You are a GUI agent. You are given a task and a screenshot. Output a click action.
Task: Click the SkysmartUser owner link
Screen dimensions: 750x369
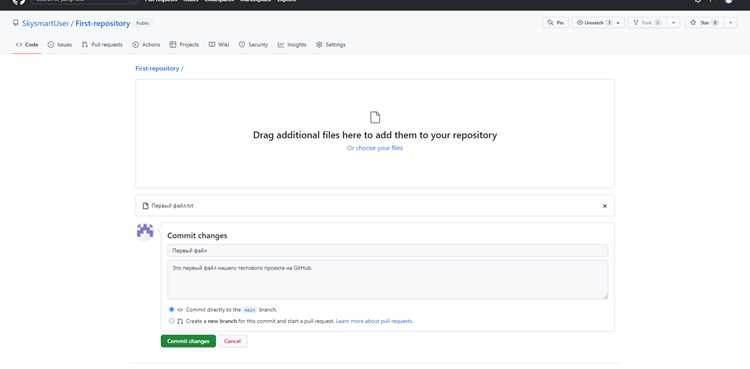click(x=45, y=23)
